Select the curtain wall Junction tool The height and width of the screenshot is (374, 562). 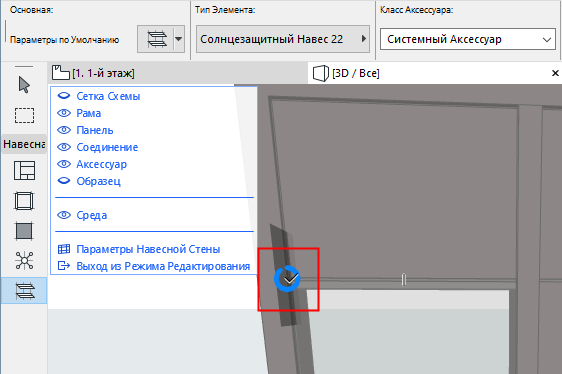(x=24, y=260)
